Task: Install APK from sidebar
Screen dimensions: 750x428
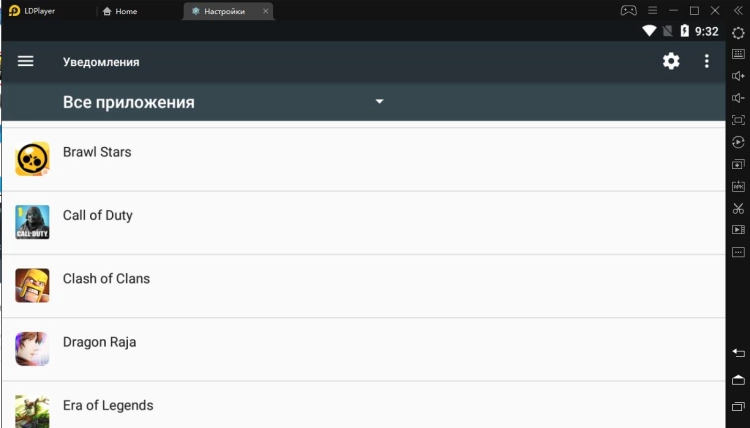Action: coord(738,186)
